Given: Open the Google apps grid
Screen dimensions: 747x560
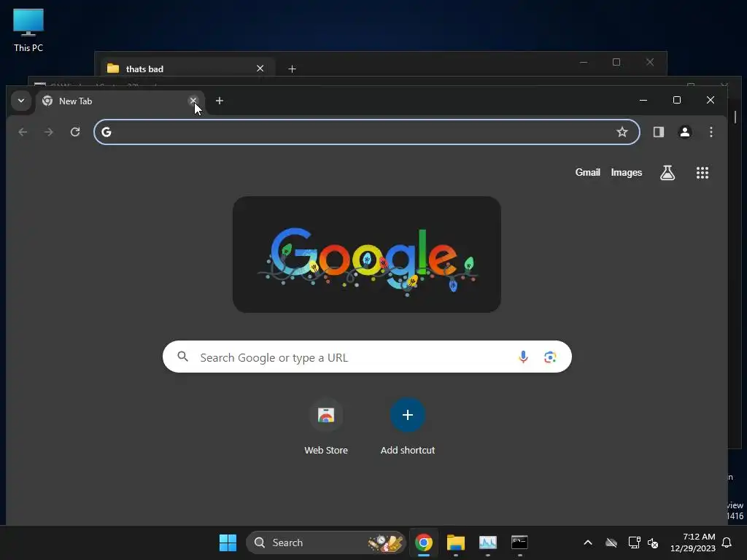Looking at the screenshot, I should [703, 172].
